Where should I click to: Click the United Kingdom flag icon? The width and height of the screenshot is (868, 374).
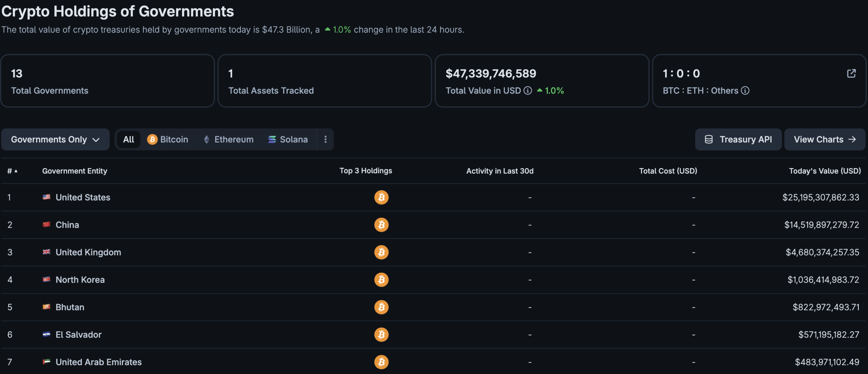click(46, 252)
